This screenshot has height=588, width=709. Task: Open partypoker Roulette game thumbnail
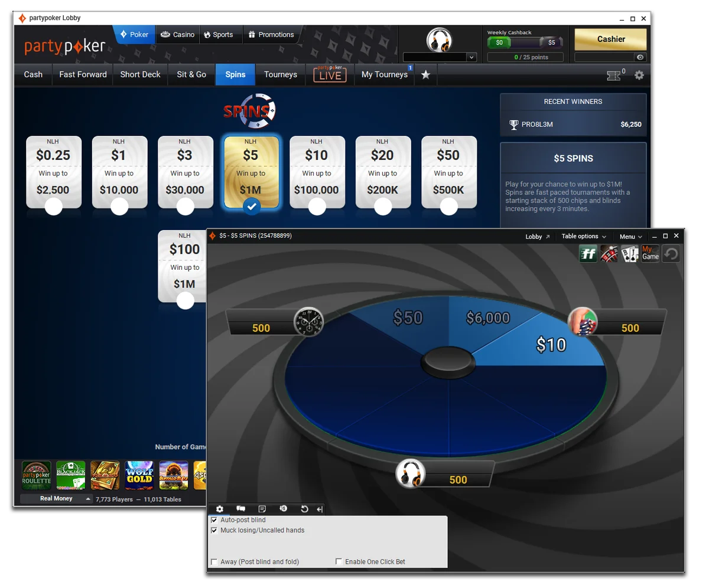[x=37, y=476]
